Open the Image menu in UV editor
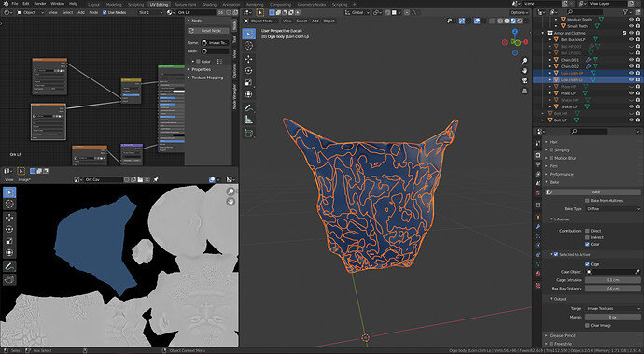This screenshot has width=644, height=354. point(24,180)
